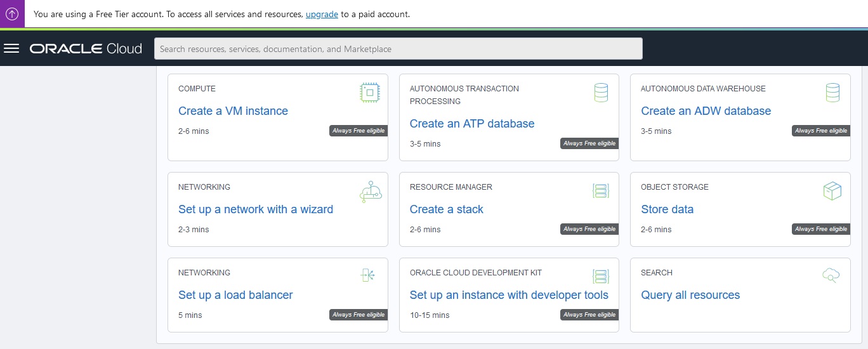Screen dimensions: 868x349
Task: Click the Search cloud magnifier icon
Action: point(831,275)
